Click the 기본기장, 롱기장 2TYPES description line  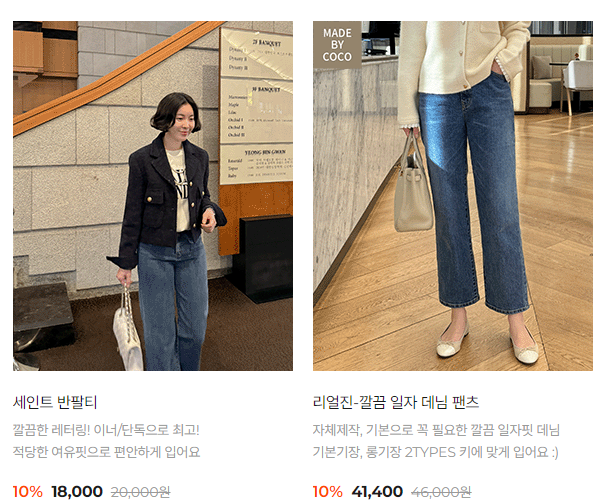pos(436,452)
